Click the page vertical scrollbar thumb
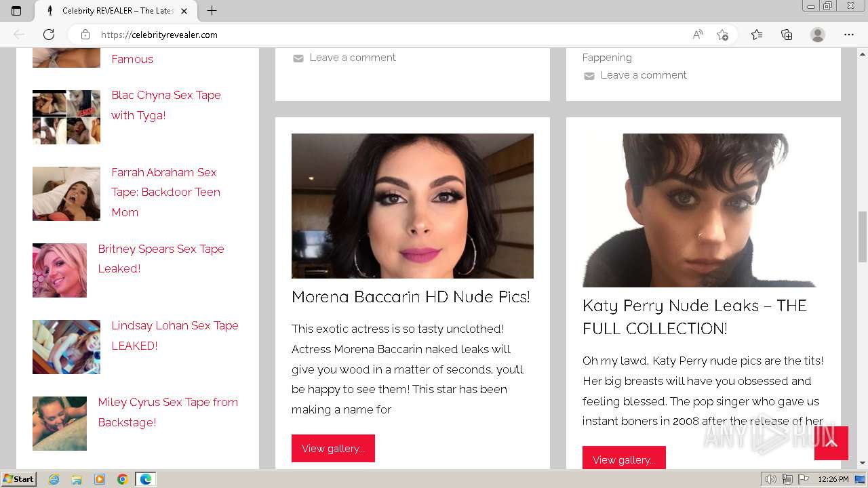This screenshot has height=488, width=868. point(863,237)
